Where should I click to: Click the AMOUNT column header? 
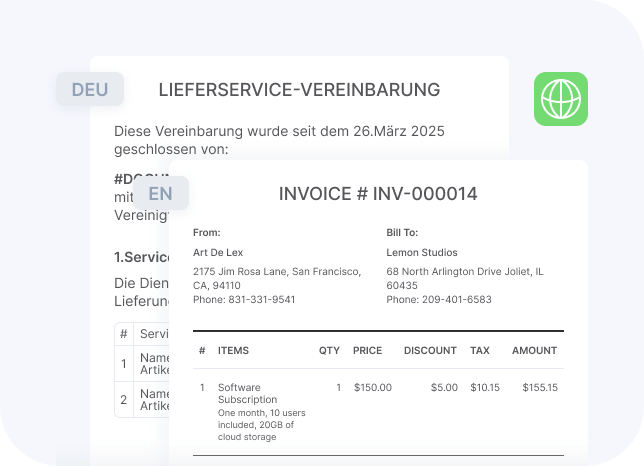coord(534,351)
